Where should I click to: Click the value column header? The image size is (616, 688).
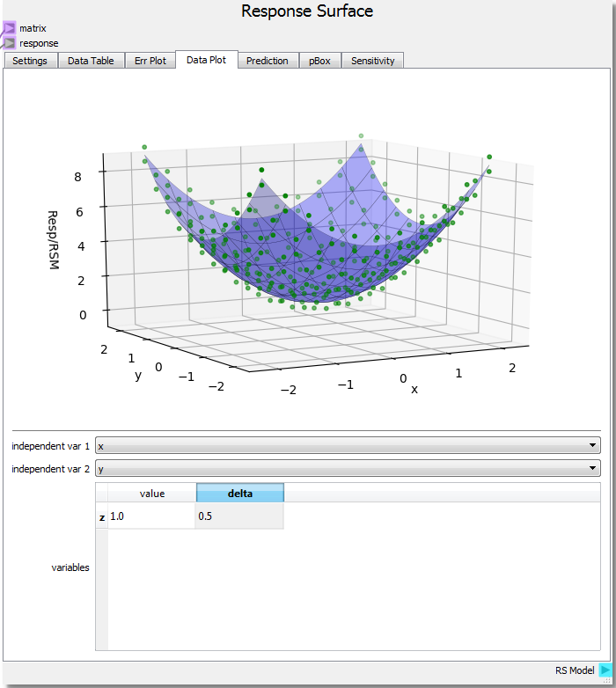[x=151, y=494]
